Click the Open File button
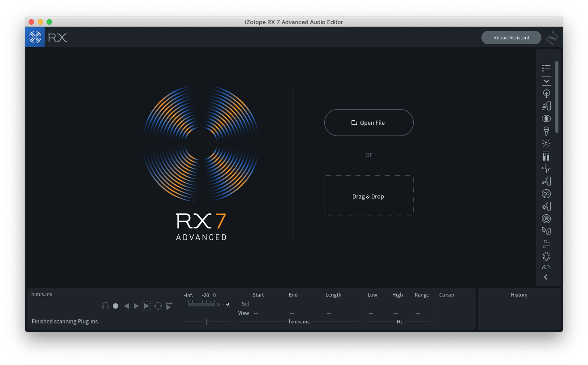The image size is (588, 365). [x=369, y=123]
